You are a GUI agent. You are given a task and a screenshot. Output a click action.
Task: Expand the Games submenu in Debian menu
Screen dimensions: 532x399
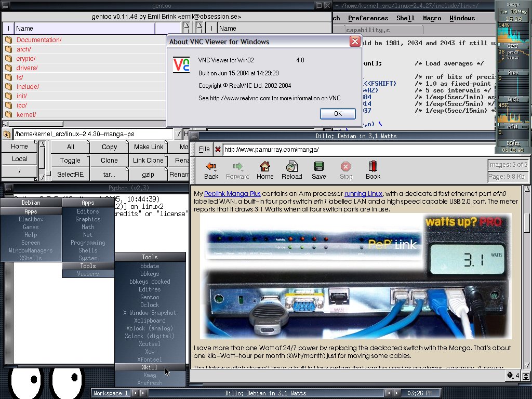pyautogui.click(x=31, y=227)
